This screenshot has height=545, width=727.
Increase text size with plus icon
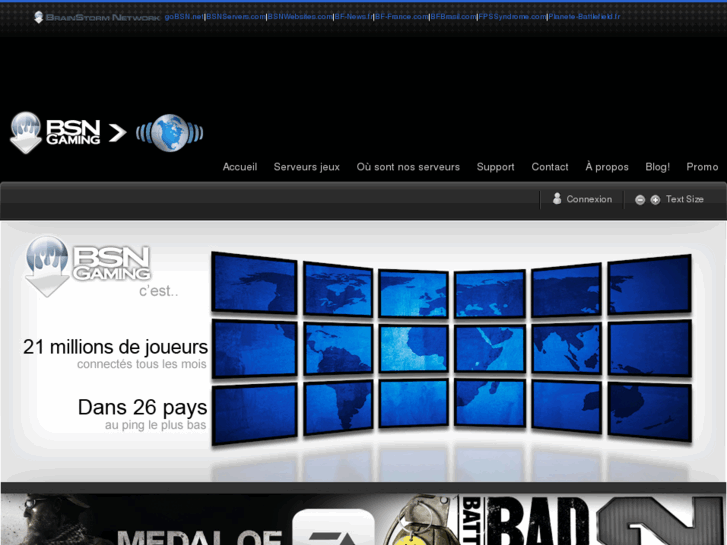point(655,200)
